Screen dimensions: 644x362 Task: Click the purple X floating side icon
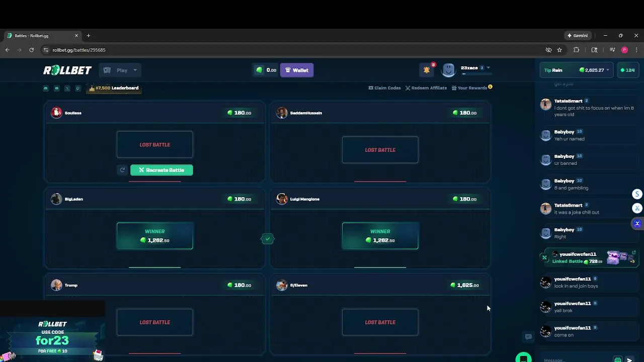[637, 223]
